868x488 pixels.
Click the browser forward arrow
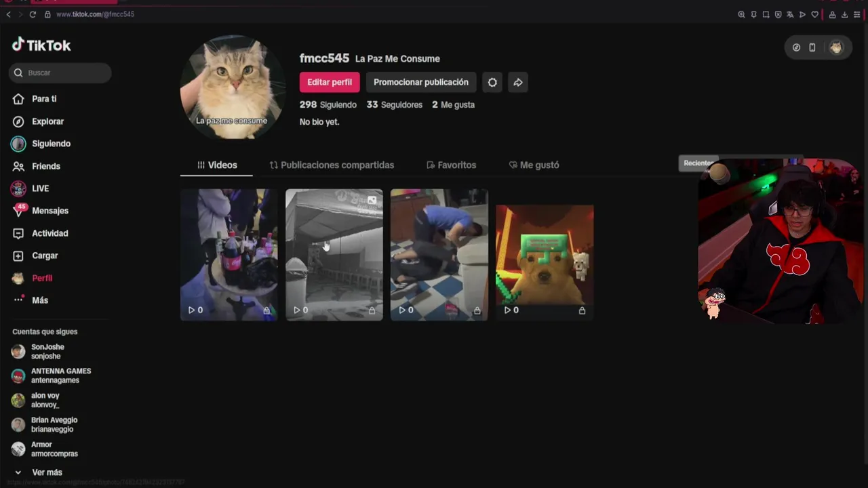coord(20,14)
